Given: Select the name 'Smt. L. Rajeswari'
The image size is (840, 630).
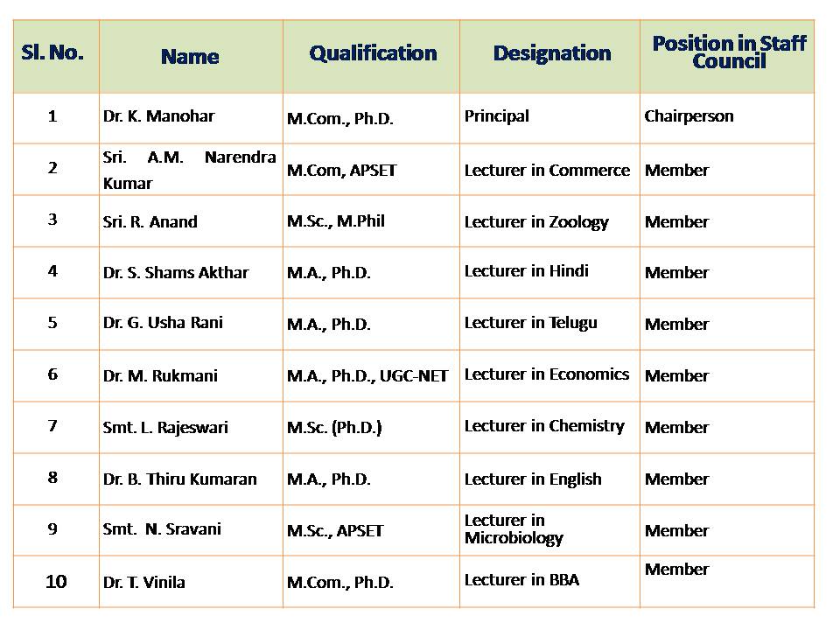Looking at the screenshot, I should click(165, 427).
